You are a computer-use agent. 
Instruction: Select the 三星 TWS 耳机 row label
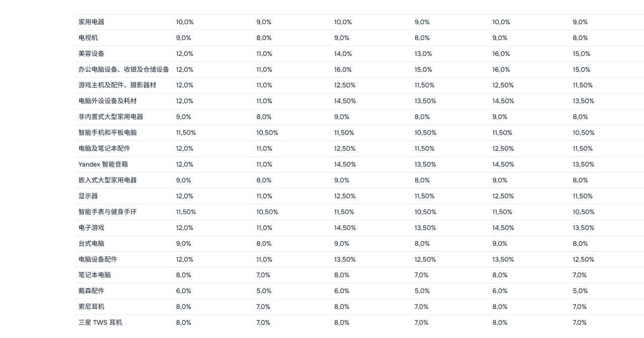pyautogui.click(x=100, y=323)
